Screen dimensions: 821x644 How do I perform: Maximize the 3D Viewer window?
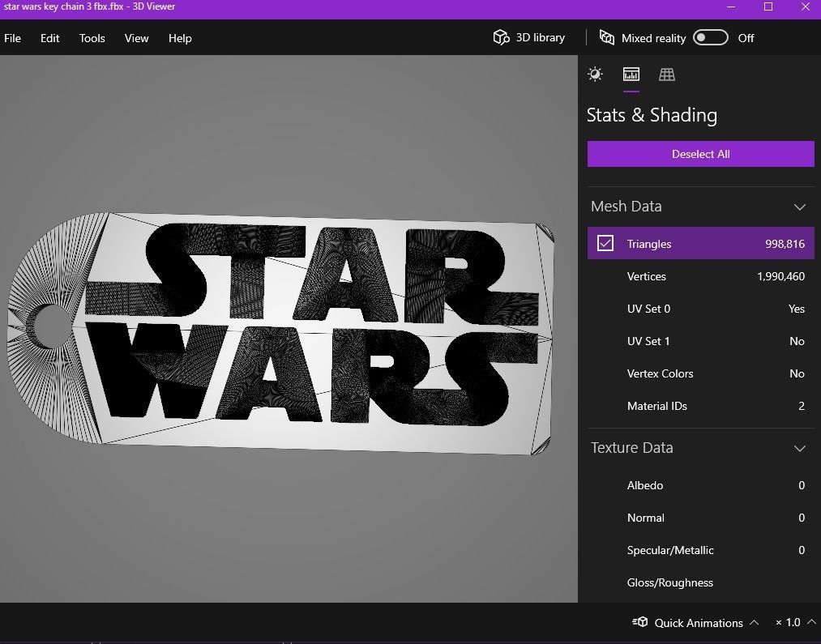point(768,6)
